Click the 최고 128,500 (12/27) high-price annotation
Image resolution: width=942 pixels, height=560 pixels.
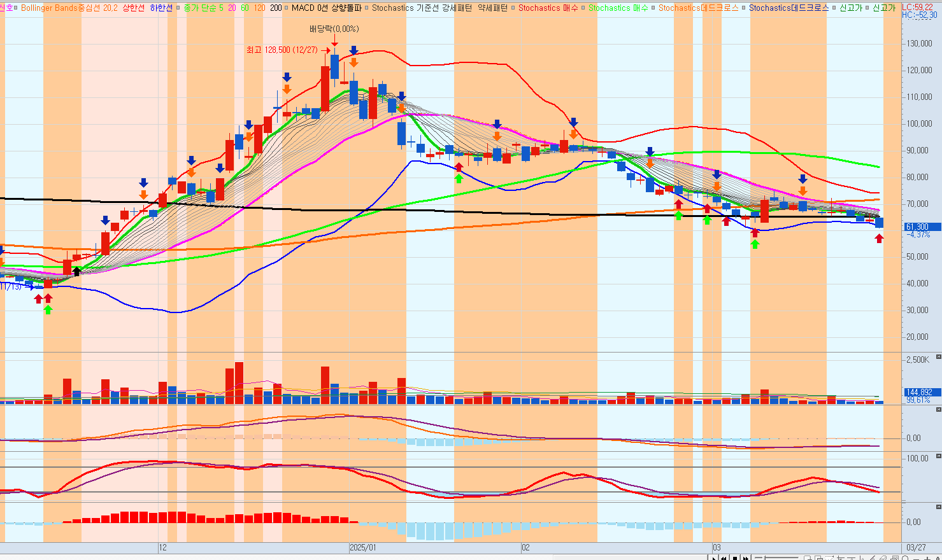coord(282,50)
